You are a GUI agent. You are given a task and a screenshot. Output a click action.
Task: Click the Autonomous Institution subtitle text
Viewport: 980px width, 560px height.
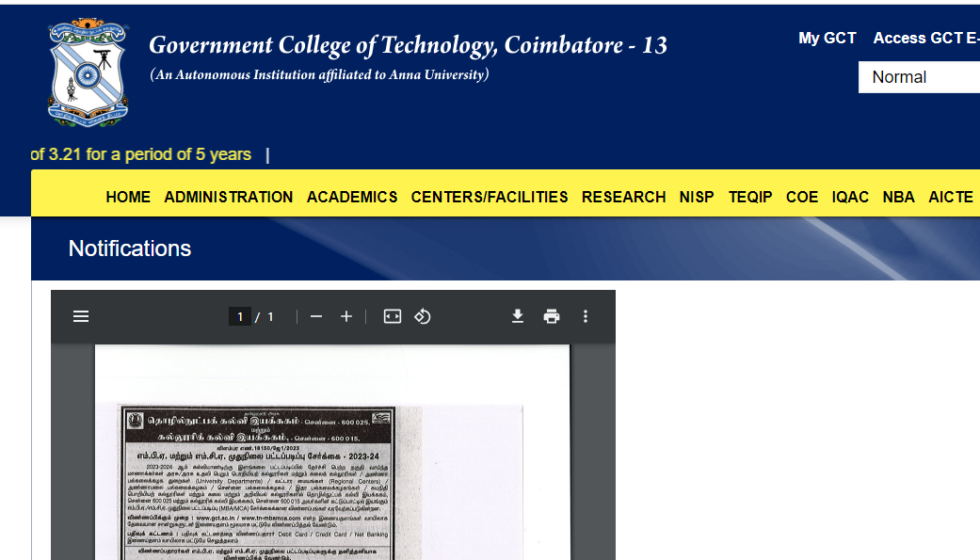[x=319, y=74]
